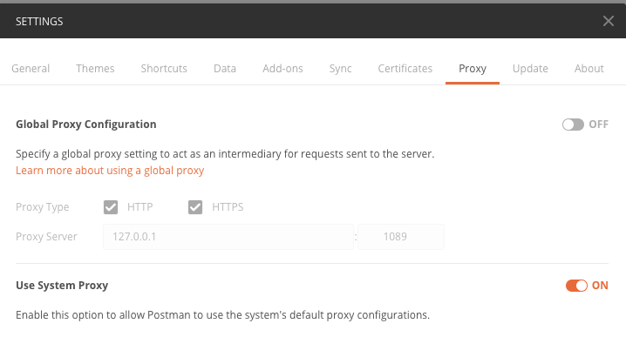The width and height of the screenshot is (626, 364).
Task: Uncheck the HTTPS proxy type checkbox
Action: [x=195, y=207]
